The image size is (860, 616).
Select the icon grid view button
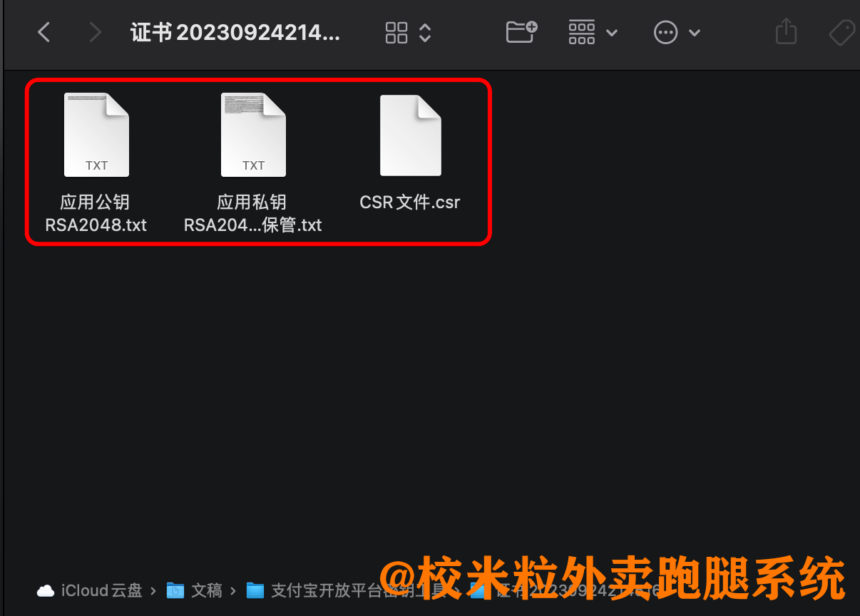pos(396,32)
